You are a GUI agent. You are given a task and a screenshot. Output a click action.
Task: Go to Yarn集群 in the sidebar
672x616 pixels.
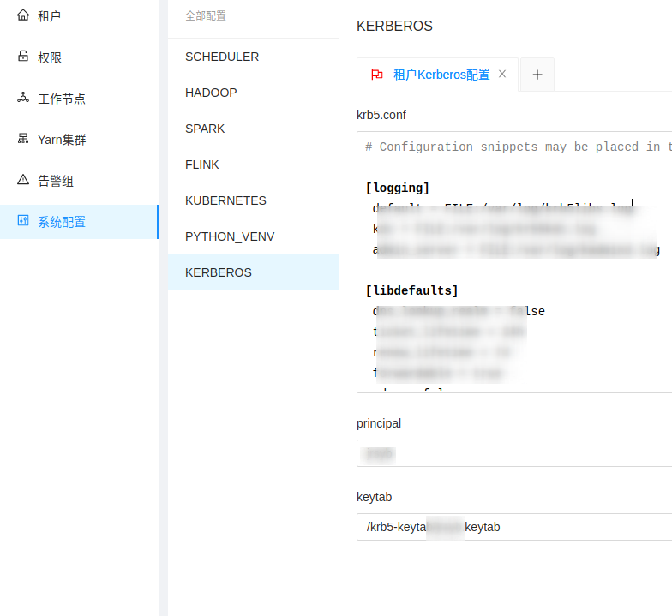tap(79, 139)
